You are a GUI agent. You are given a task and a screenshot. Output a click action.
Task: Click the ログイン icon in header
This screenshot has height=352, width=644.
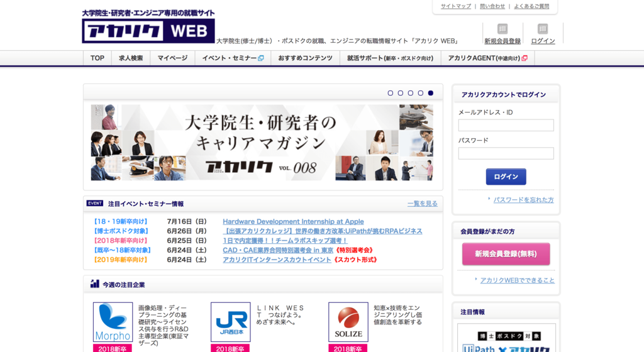(543, 29)
